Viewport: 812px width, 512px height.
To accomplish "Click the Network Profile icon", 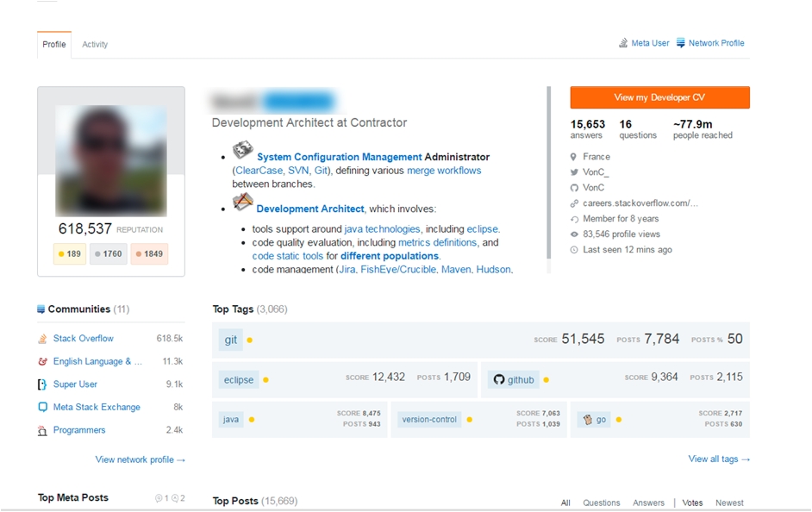I will click(x=680, y=43).
